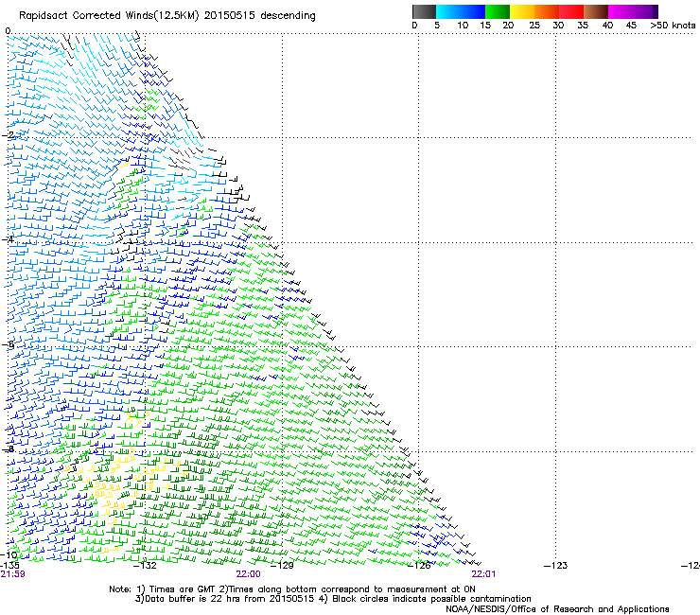Viewport: 700px width, 615px height.
Task: Click the latitude axis label "-10"
Action: [9, 554]
